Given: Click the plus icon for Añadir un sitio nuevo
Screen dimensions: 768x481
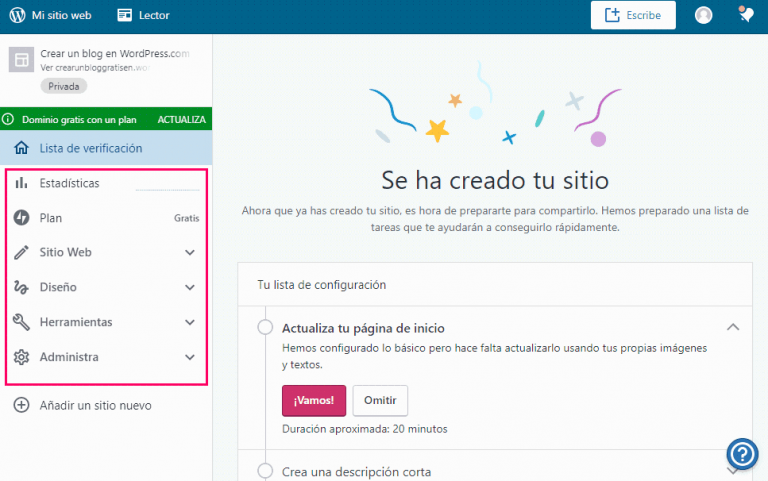Looking at the screenshot, I should point(21,405).
